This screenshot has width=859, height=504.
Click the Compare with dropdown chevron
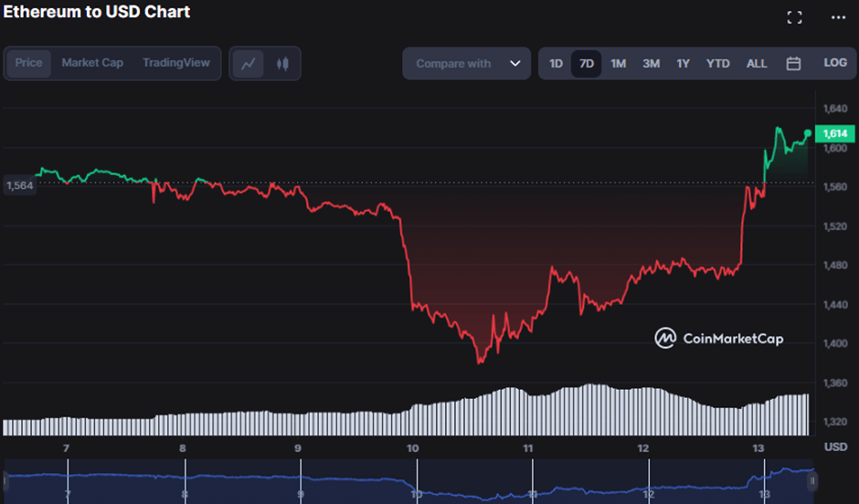coord(515,64)
